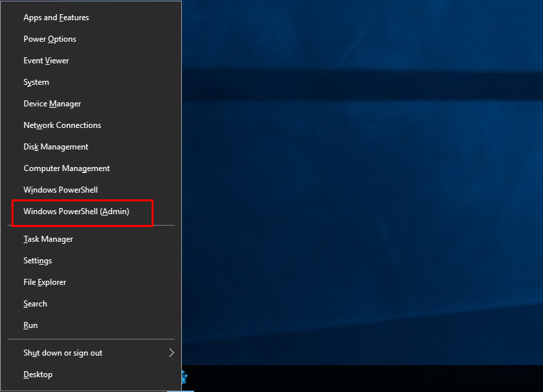The height and width of the screenshot is (392, 543).
Task: Show the Desktop via the menu
Action: [91, 374]
